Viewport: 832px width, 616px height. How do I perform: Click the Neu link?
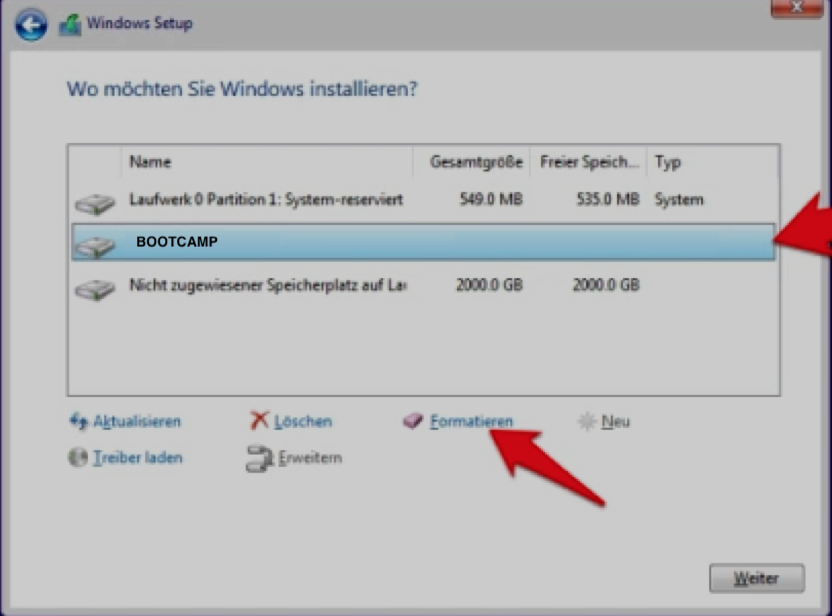pyautogui.click(x=616, y=421)
